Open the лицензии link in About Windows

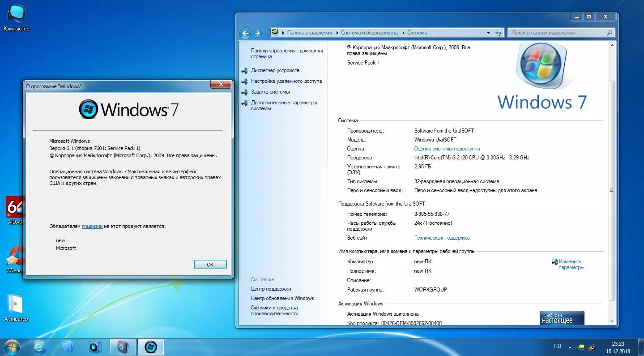coord(92,226)
